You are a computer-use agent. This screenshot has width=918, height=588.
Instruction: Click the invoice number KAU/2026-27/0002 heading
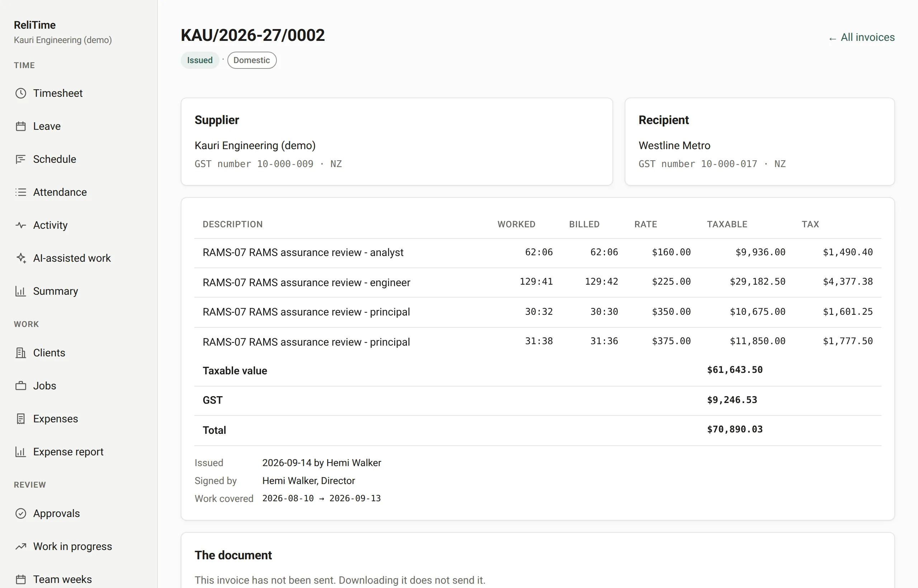pyautogui.click(x=253, y=35)
